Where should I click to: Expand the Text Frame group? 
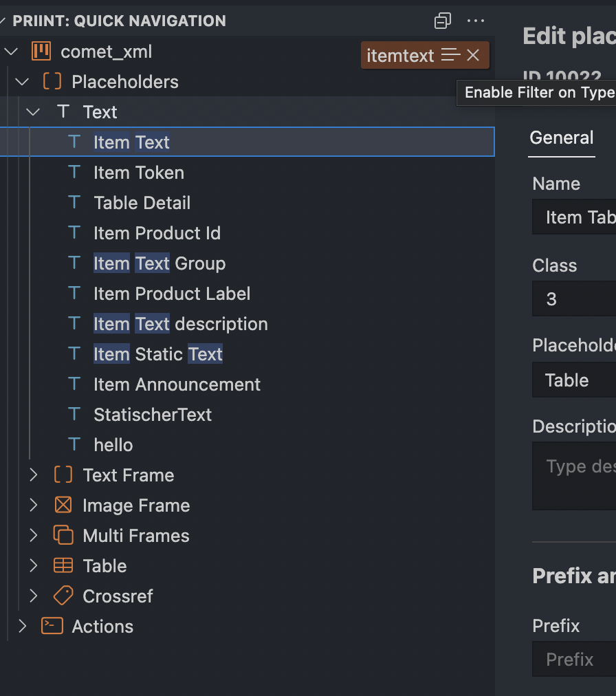[33, 475]
